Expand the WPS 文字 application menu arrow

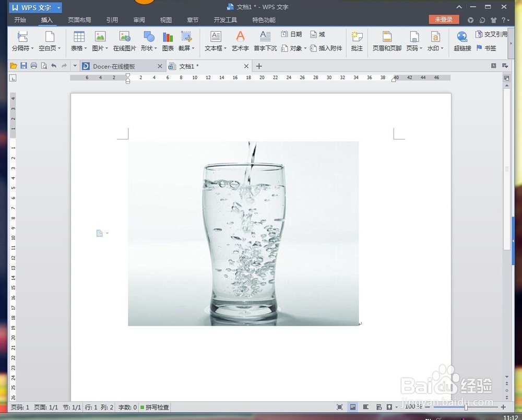[x=58, y=7]
